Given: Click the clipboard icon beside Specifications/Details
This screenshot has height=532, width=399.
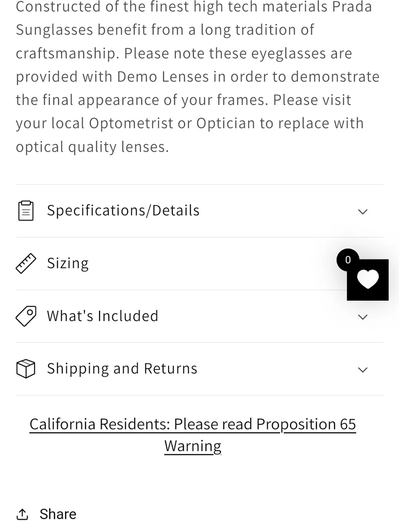Looking at the screenshot, I should (26, 211).
